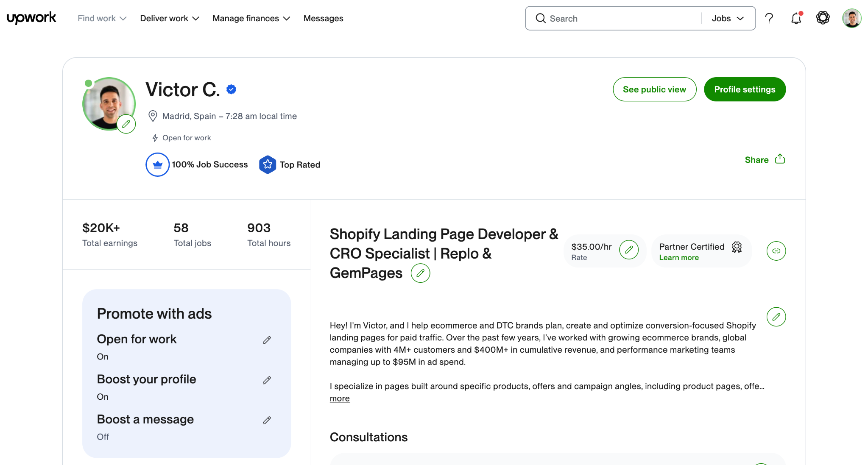Click the $20K+ Total earnings stat
Screen dimensions: 868x465
[x=110, y=235]
